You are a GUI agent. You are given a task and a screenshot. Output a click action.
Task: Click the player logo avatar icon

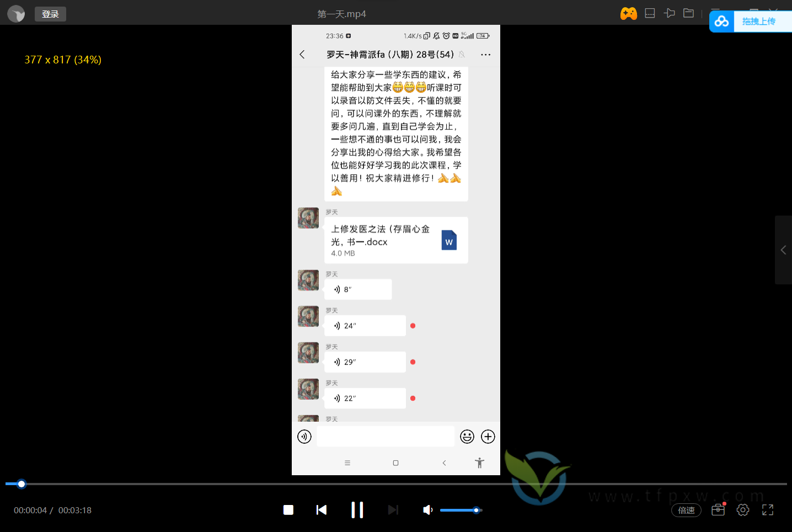(x=16, y=14)
